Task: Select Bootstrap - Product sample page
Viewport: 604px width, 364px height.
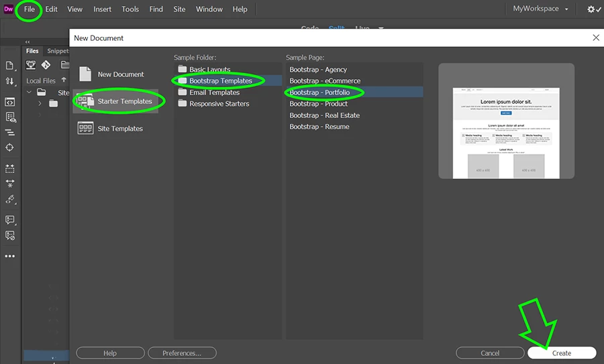Action: (354, 103)
